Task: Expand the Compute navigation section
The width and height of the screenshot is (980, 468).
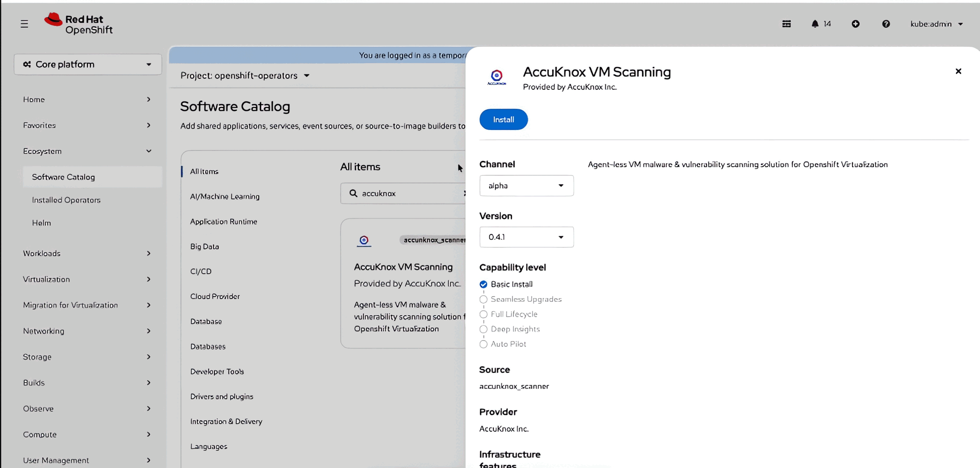Action: click(x=87, y=434)
